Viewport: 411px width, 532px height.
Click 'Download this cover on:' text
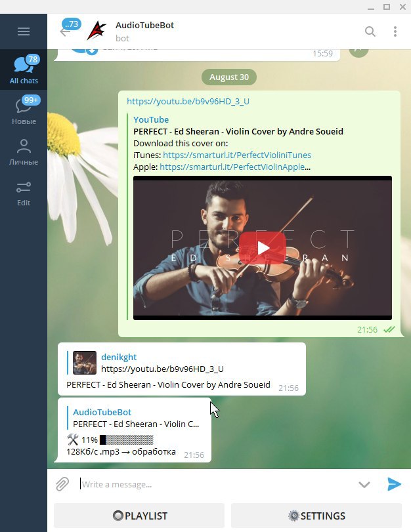click(181, 143)
